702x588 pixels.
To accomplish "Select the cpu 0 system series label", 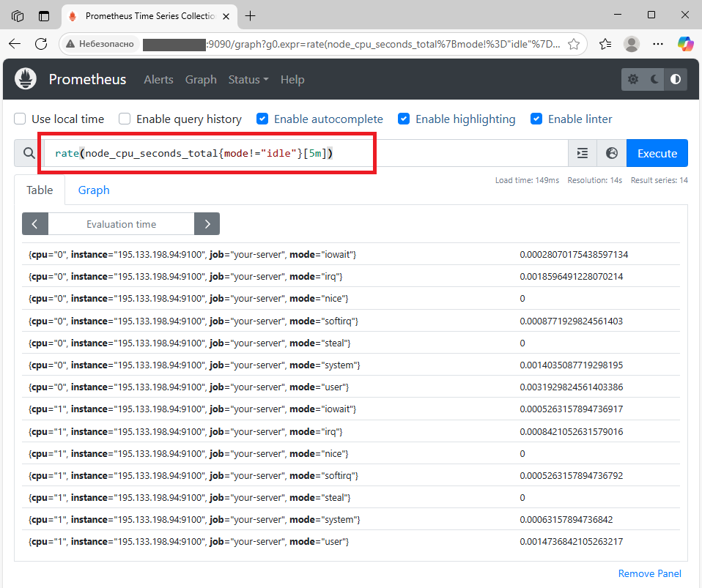I will click(194, 365).
